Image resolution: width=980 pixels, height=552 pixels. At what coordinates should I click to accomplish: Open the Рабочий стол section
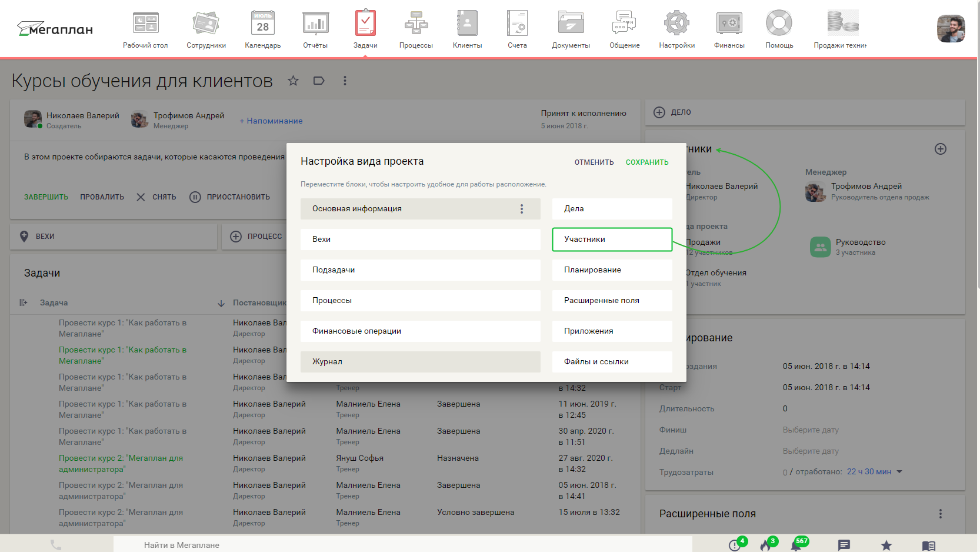145,29
